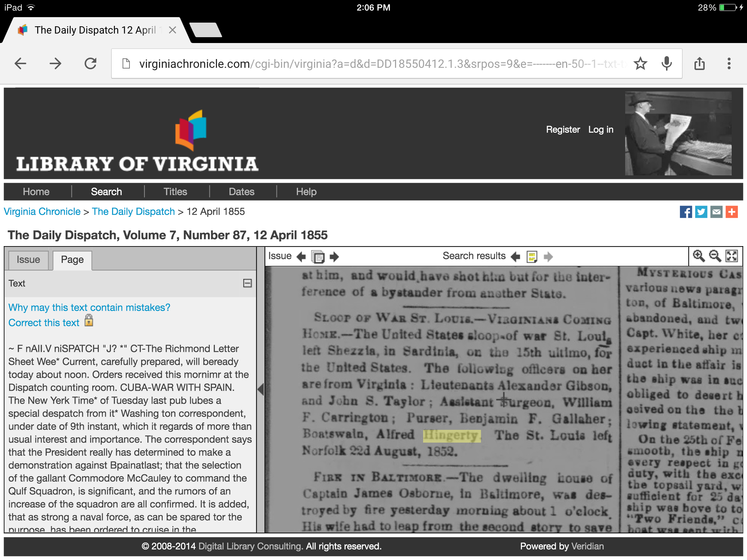Open the browser three-dot menu
The height and width of the screenshot is (560, 747).
pyautogui.click(x=729, y=64)
